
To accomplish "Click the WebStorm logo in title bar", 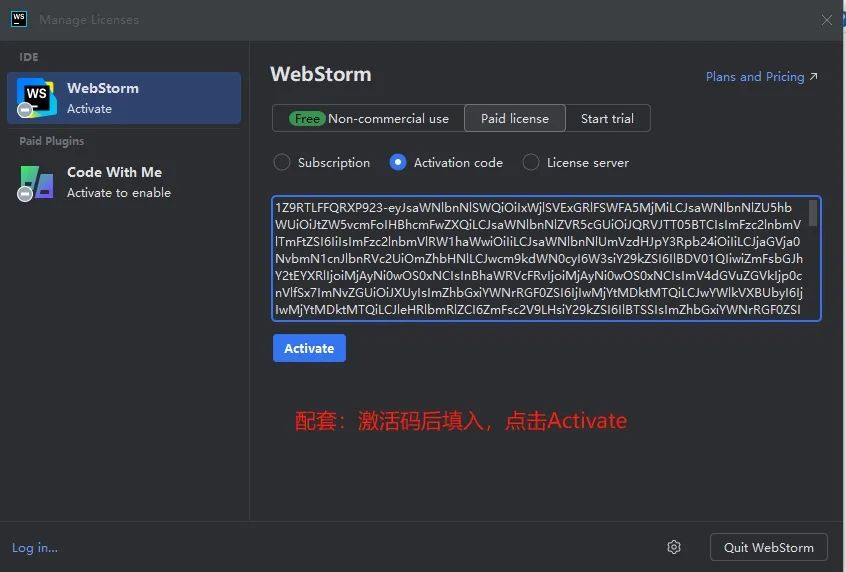I will 19,19.
